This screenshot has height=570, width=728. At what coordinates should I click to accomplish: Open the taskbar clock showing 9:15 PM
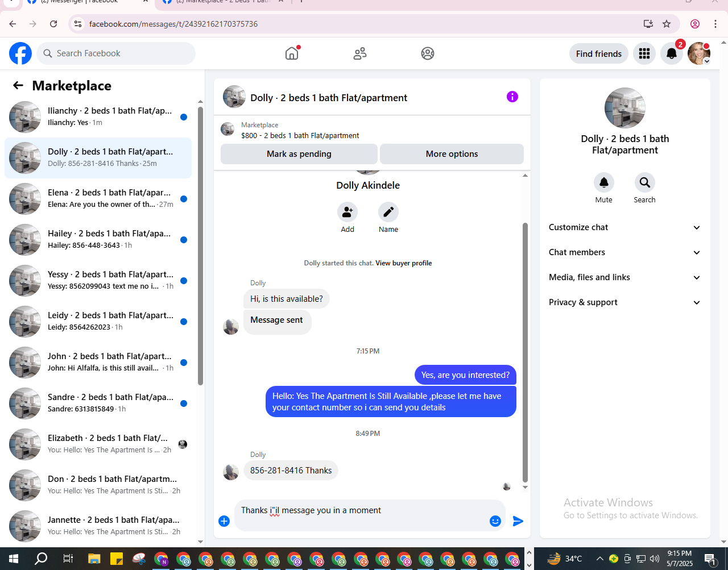680,559
